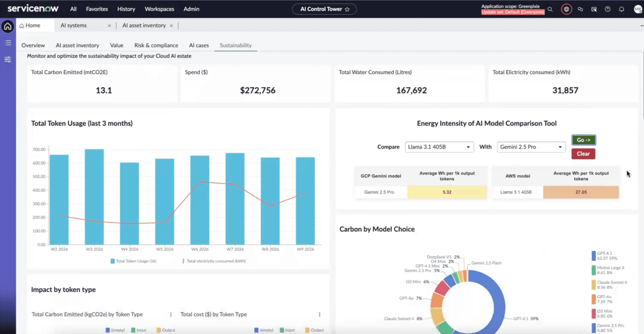
Task: Open the Workspaces menu
Action: (x=159, y=9)
